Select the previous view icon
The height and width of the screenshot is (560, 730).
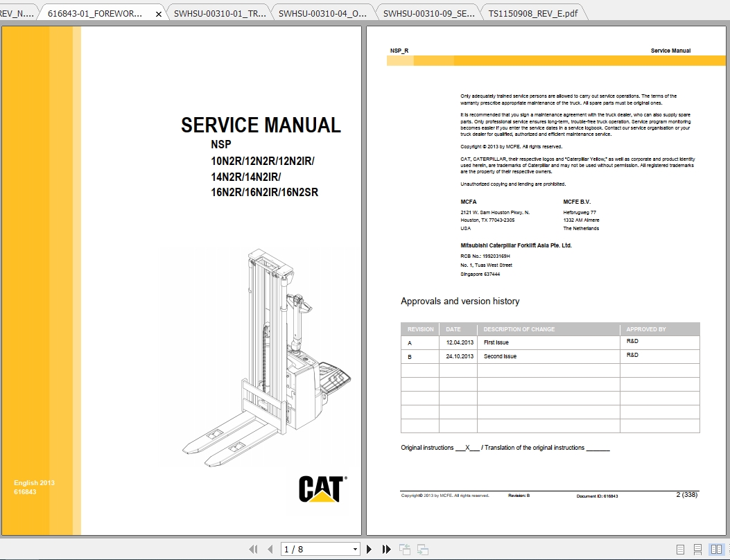click(404, 549)
